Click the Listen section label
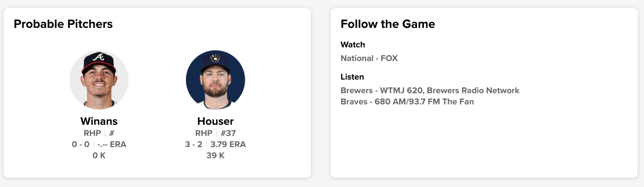The width and height of the screenshot is (644, 187). click(352, 77)
